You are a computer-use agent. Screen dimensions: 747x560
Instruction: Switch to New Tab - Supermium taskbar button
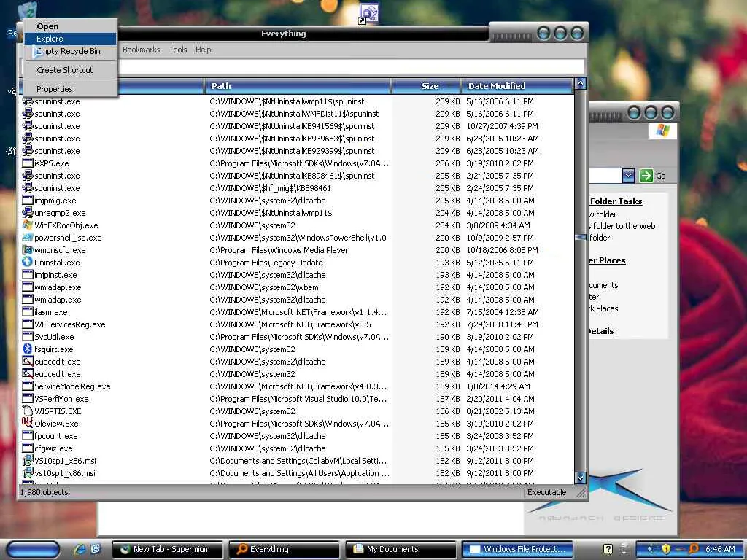pyautogui.click(x=167, y=549)
